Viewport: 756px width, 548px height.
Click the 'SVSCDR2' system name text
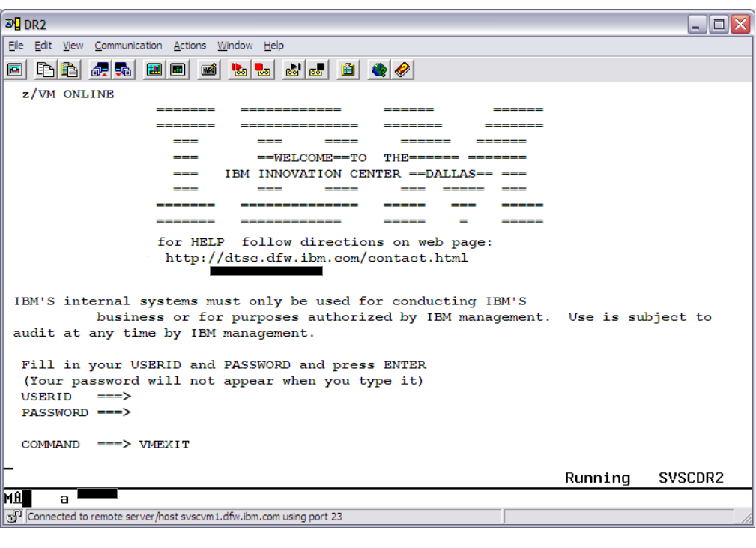coord(691,478)
